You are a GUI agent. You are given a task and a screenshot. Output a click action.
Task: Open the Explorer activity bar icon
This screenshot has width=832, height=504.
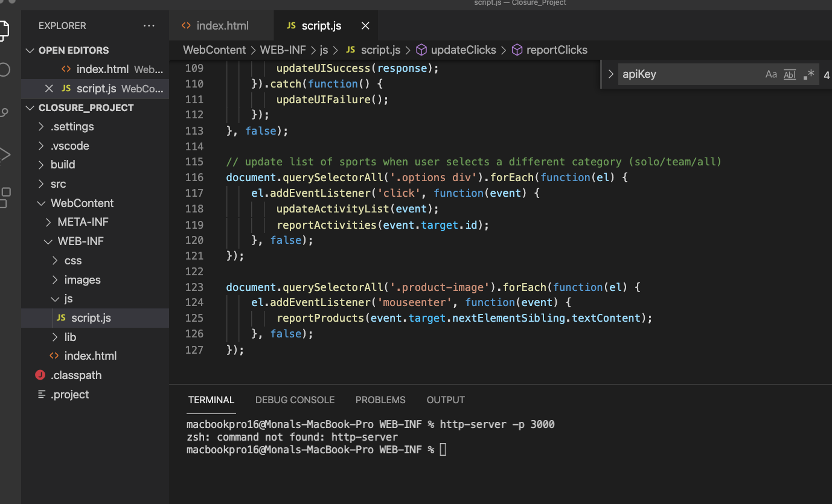pyautogui.click(x=3, y=30)
